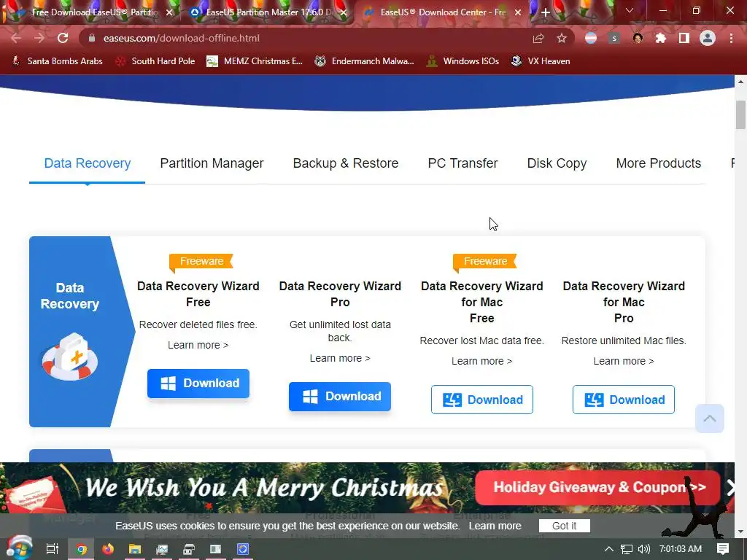747x560 pixels.
Task: Bookmark this page with the star icon
Action: 562,38
